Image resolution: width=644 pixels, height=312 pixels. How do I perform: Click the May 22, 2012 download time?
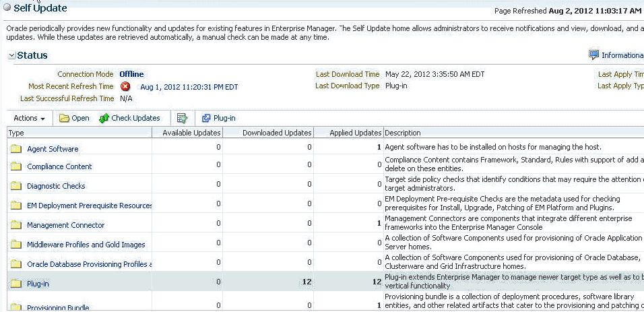pyautogui.click(x=435, y=74)
